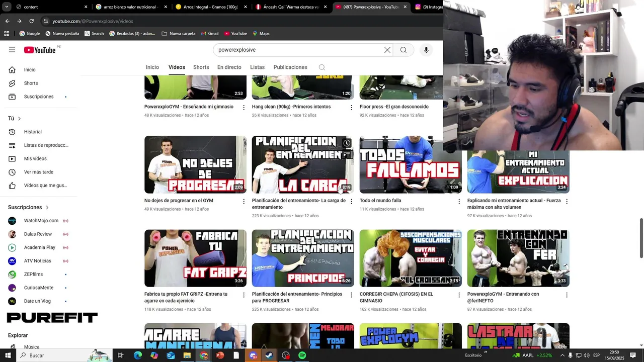Close the Powerexplosive YouTube tab
This screenshot has height=362, width=644.
point(405,7)
